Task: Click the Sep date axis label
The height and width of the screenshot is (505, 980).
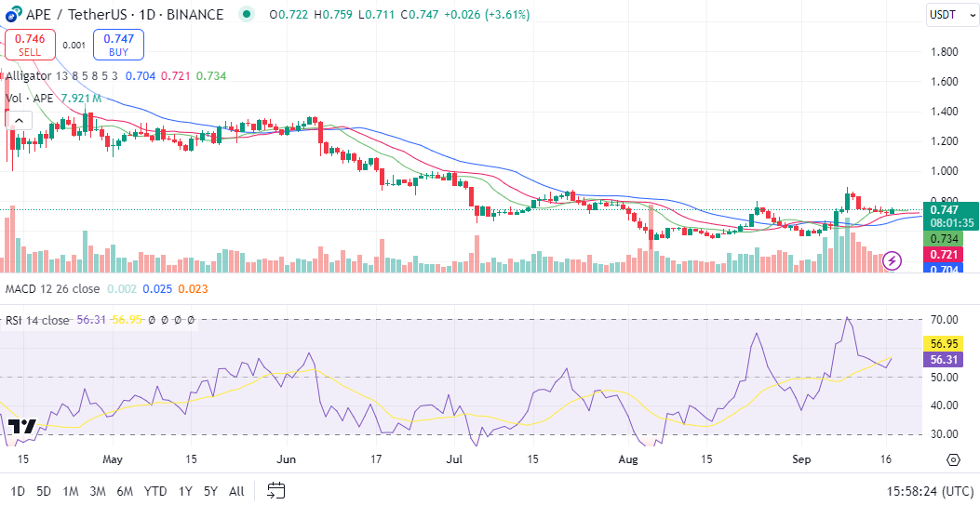Action: 802,460
